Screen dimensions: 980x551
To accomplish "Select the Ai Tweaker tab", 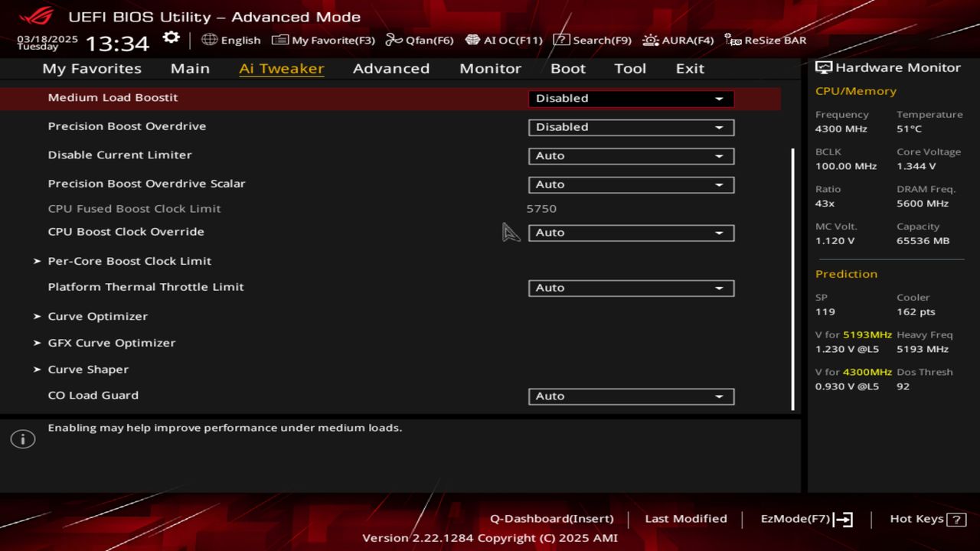I will [282, 68].
